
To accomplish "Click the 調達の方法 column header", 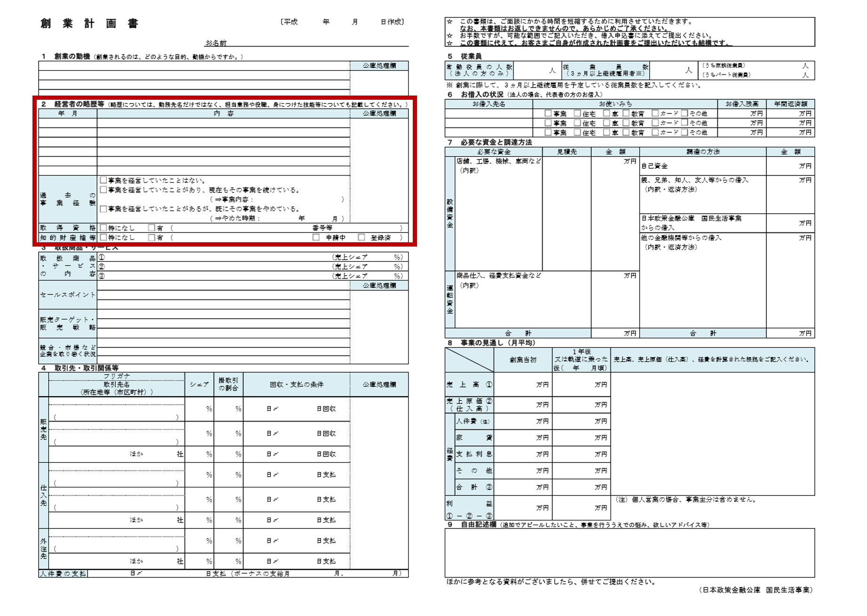I will click(703, 152).
